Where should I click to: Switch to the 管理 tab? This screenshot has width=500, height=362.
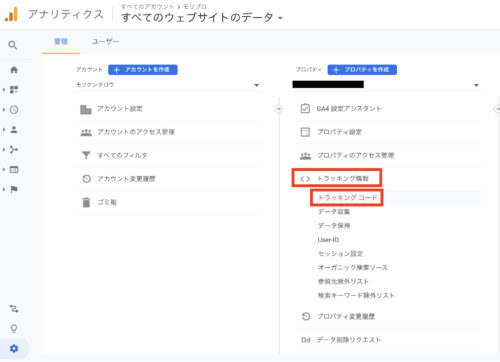click(61, 42)
